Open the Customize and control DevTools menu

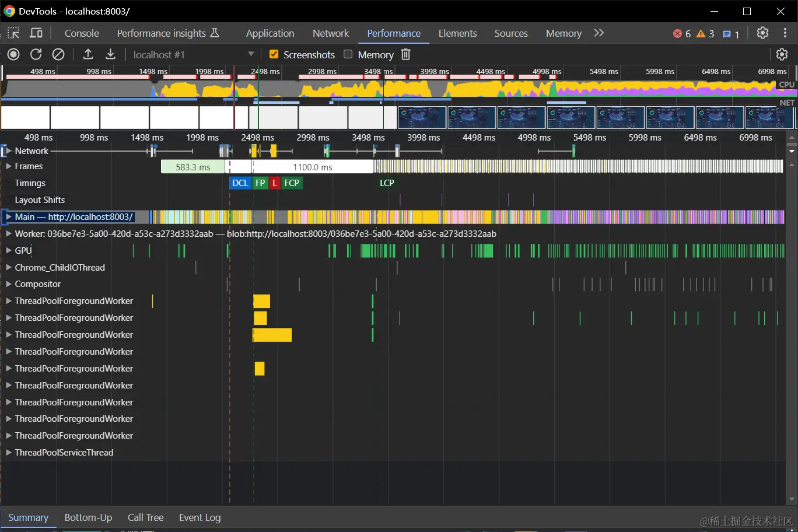pos(785,33)
